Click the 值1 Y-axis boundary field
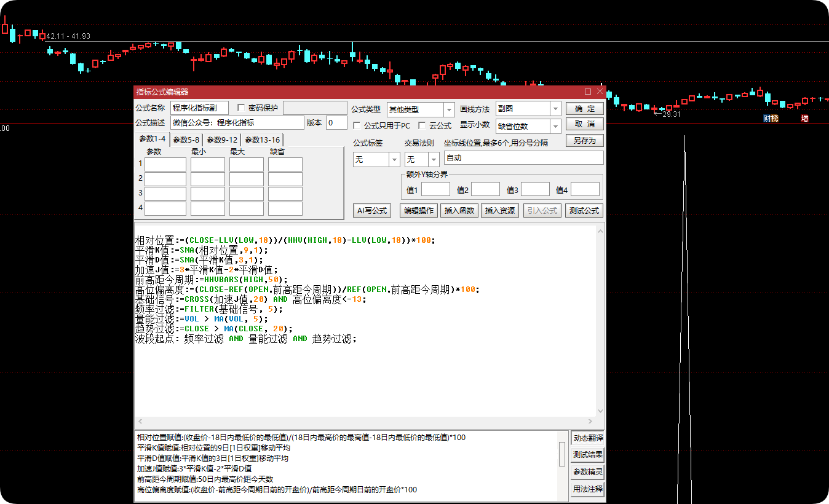 click(435, 189)
